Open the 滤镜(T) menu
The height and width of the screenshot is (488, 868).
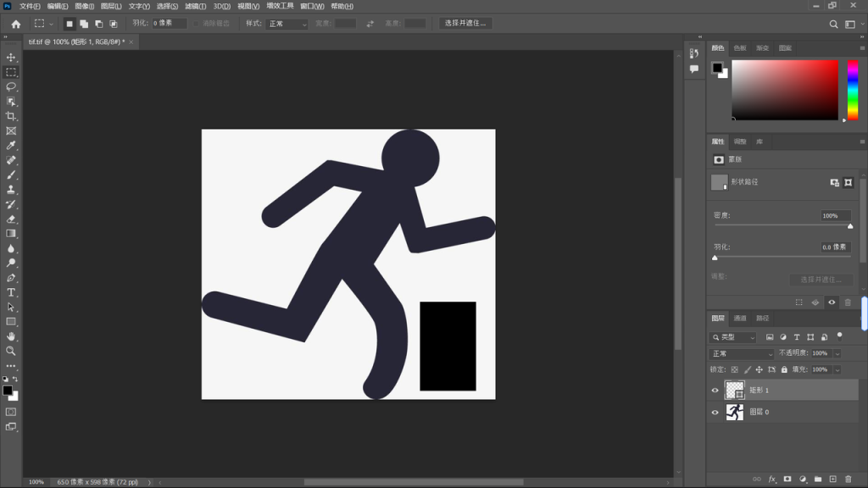(195, 6)
